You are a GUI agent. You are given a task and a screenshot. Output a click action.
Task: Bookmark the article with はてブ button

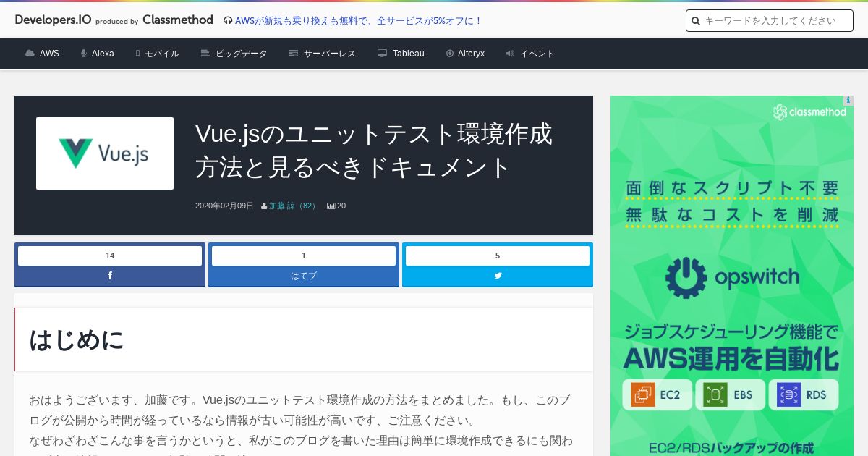(304, 276)
